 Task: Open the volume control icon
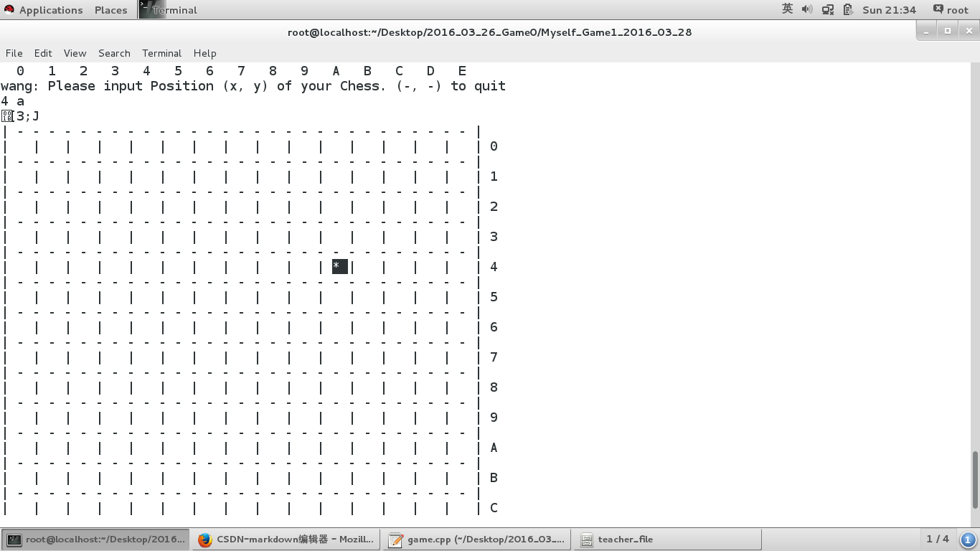pyautogui.click(x=807, y=9)
